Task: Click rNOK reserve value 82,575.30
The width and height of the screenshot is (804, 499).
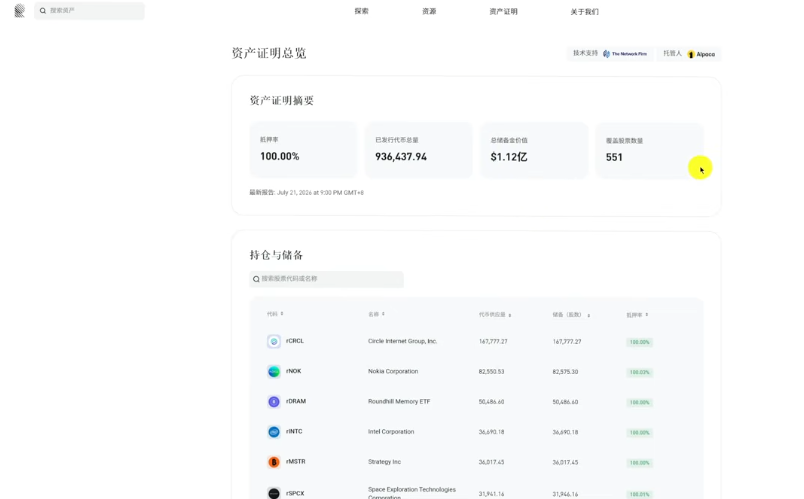Action: click(x=565, y=372)
